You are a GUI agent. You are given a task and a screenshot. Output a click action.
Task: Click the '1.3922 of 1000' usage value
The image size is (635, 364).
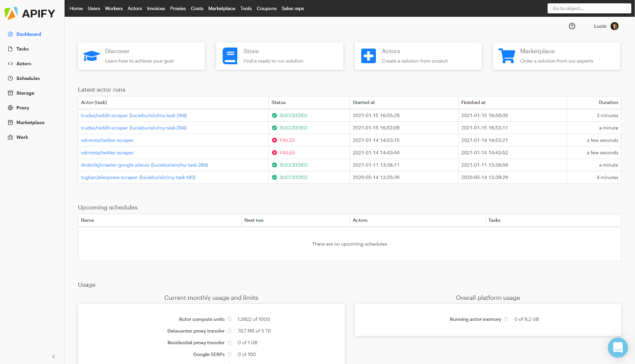(254, 319)
